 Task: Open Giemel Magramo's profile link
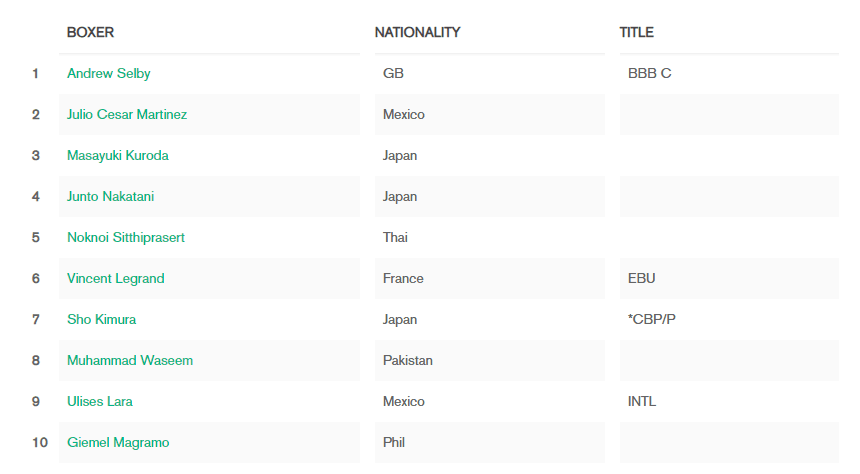click(x=118, y=443)
